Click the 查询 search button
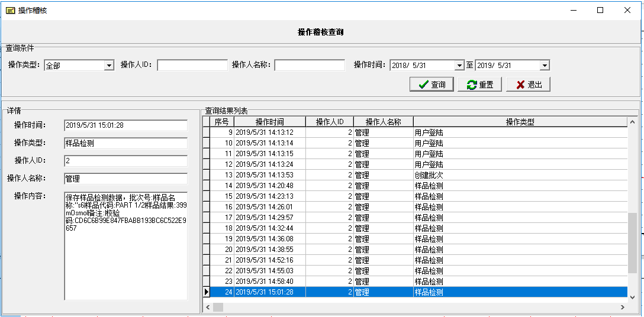Viewport: 644px width, 317px height. point(432,85)
